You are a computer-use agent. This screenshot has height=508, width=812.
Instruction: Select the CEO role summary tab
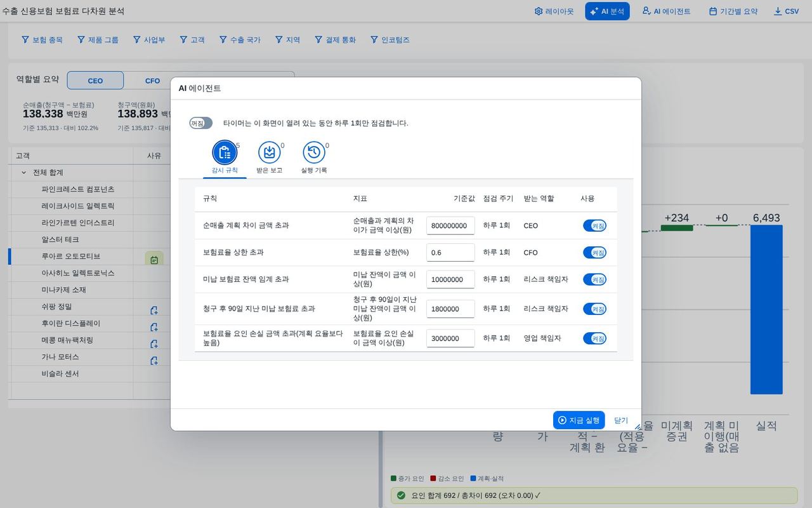coord(95,81)
